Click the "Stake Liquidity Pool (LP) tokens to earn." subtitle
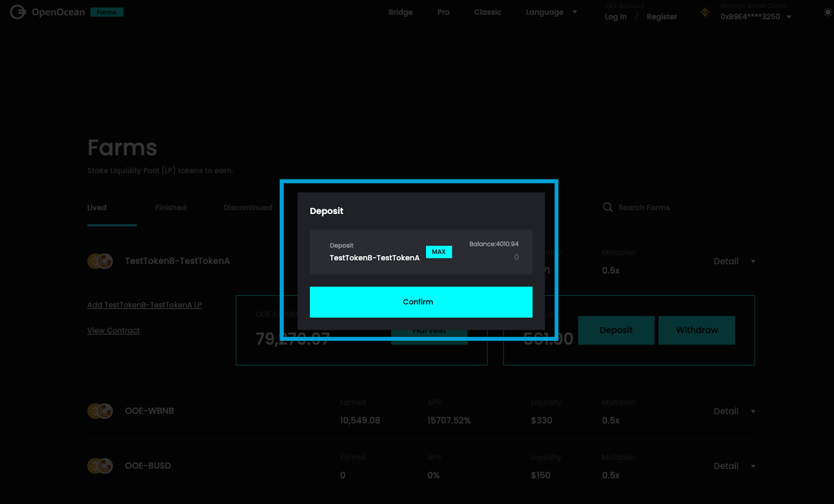 pyautogui.click(x=160, y=170)
